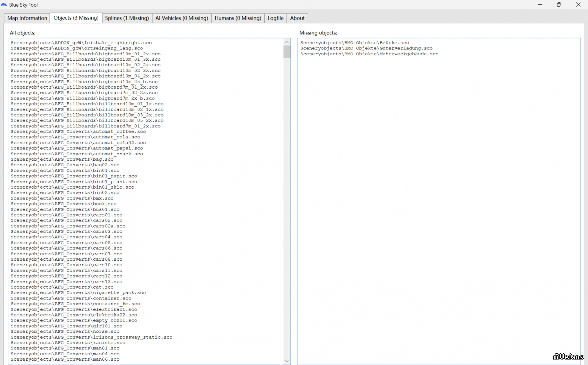Open the AI Vehicles (0 Missing) tab
Viewport: 588px width, 365px height.
pos(181,18)
